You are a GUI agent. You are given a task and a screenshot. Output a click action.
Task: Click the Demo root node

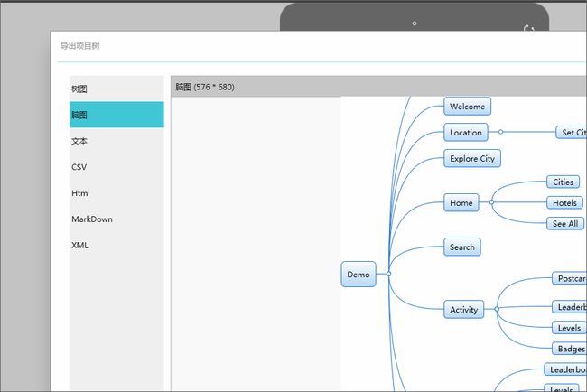pyautogui.click(x=359, y=275)
